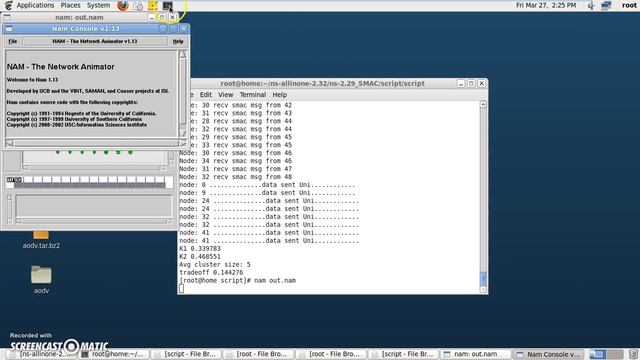The image size is (640, 360).
Task: Open Help menu in terminal window
Action: (x=280, y=95)
